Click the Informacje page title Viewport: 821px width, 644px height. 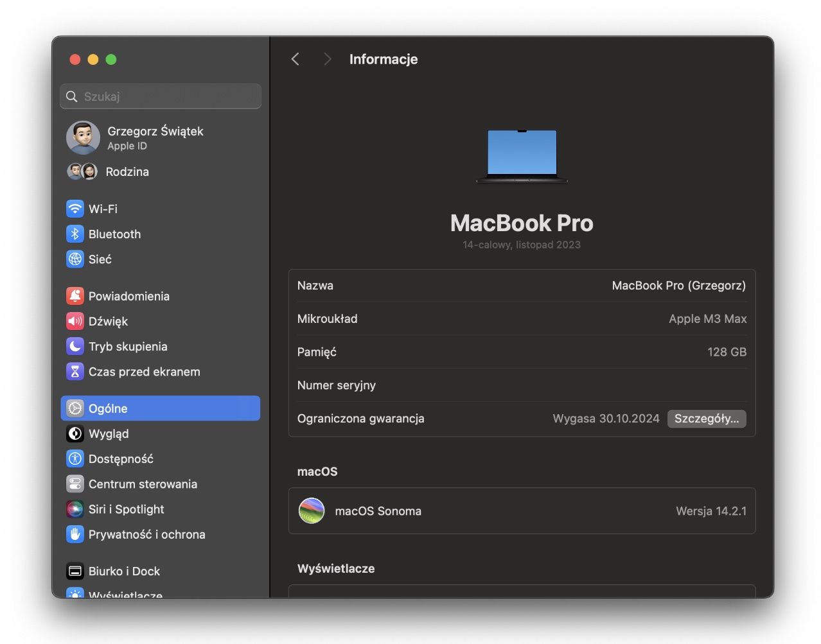[384, 59]
